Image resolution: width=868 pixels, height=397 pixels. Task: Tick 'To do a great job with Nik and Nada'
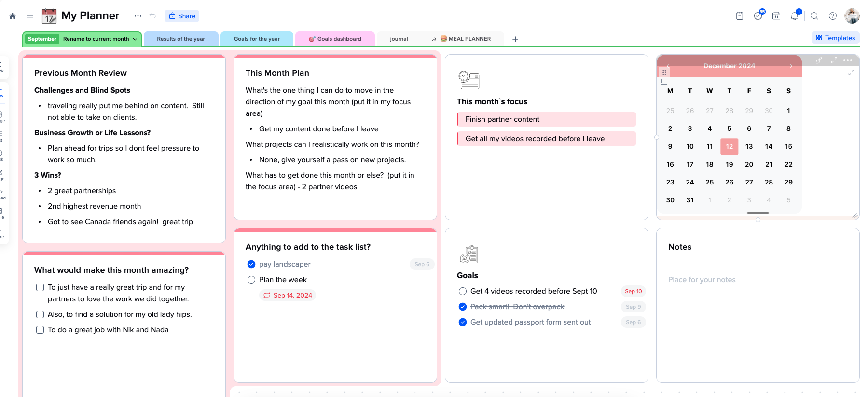40,330
